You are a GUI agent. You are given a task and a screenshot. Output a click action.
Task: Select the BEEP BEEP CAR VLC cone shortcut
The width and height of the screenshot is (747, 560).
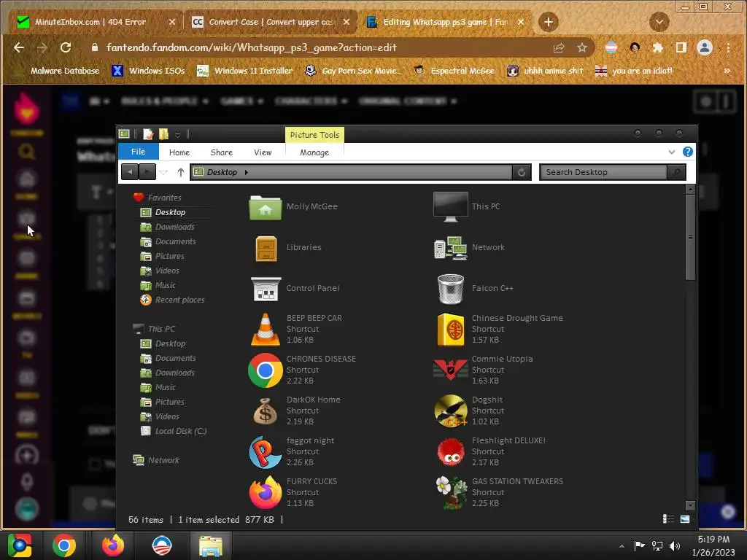(x=266, y=329)
